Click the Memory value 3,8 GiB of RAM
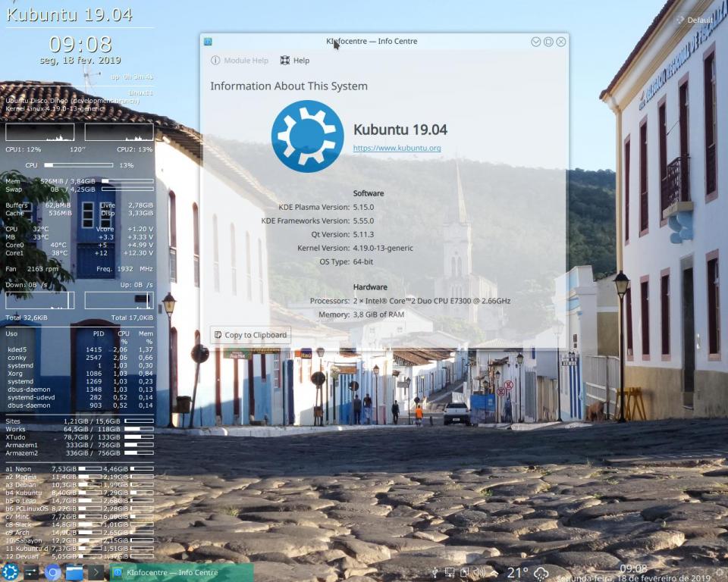The width and height of the screenshot is (728, 582). click(x=378, y=314)
